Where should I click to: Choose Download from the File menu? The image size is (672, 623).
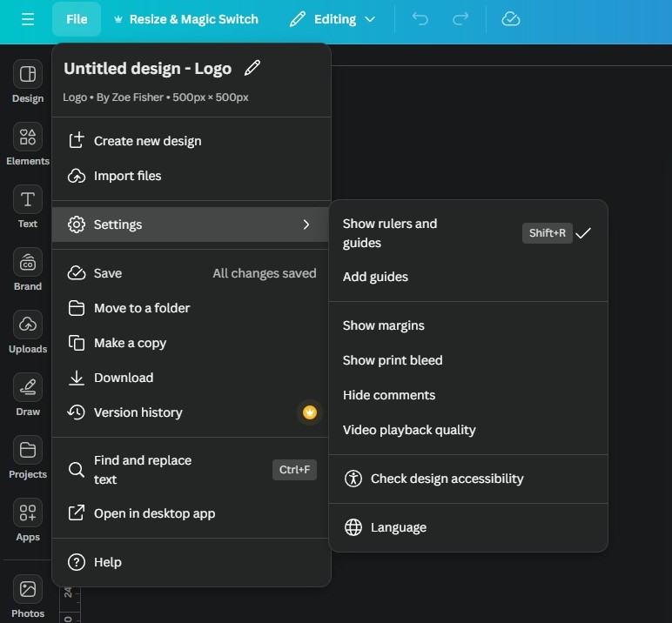[x=124, y=378]
